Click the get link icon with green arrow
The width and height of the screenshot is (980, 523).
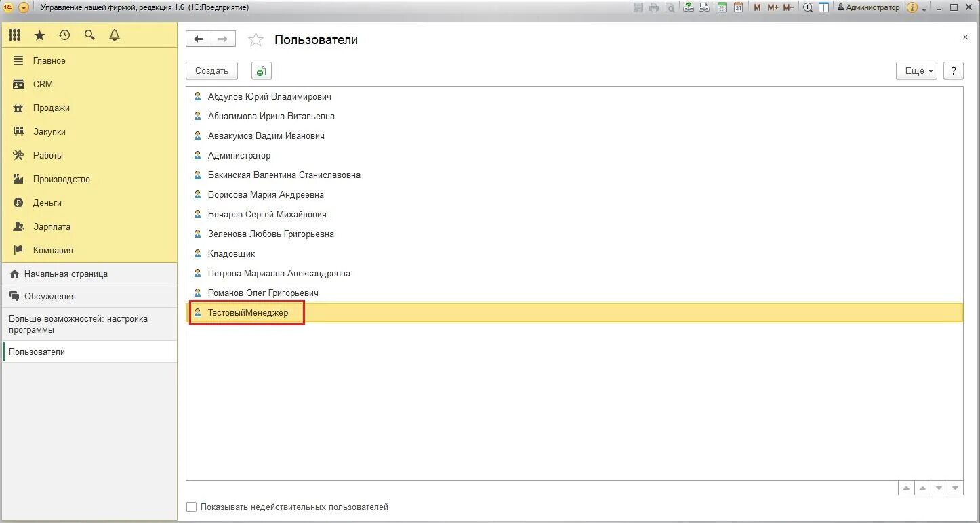coord(689,7)
